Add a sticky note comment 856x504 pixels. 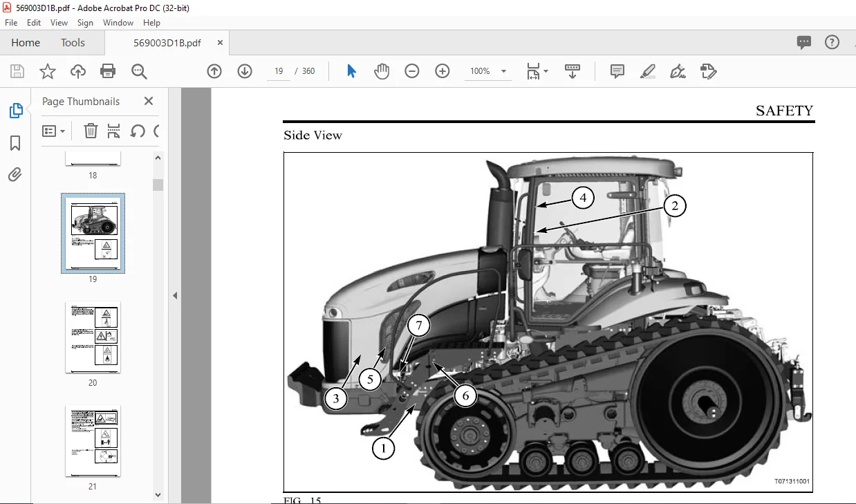point(617,71)
